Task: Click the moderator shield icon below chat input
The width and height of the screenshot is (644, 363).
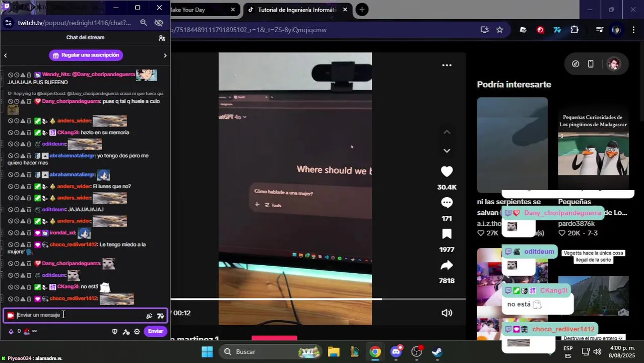Action: [x=115, y=331]
